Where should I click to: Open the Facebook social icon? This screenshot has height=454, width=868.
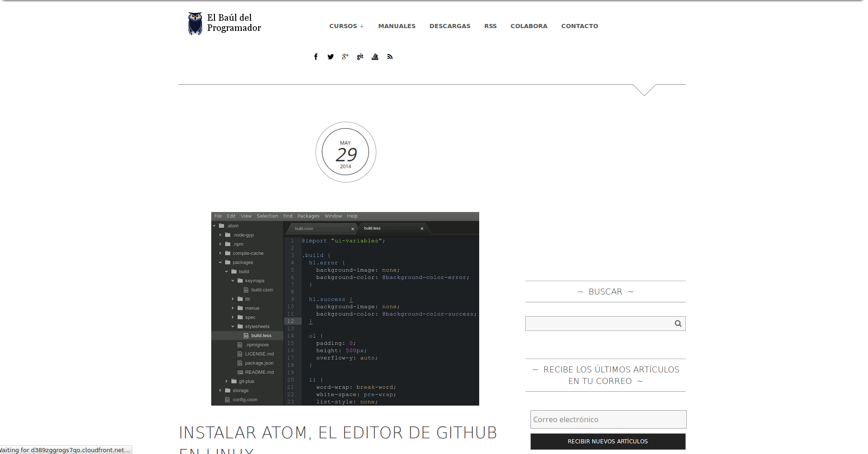coord(316,57)
